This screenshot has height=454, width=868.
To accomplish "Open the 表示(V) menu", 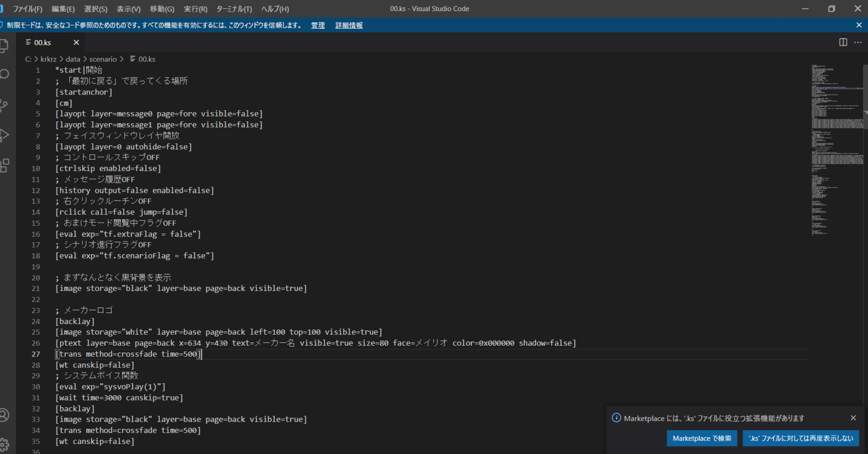I will click(128, 9).
